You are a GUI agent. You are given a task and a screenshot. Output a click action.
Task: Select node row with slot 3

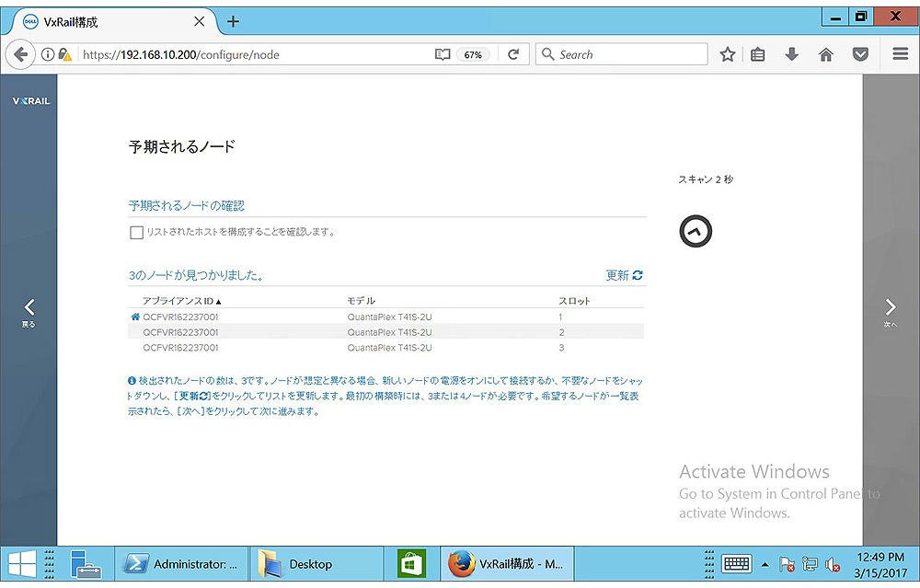(385, 347)
